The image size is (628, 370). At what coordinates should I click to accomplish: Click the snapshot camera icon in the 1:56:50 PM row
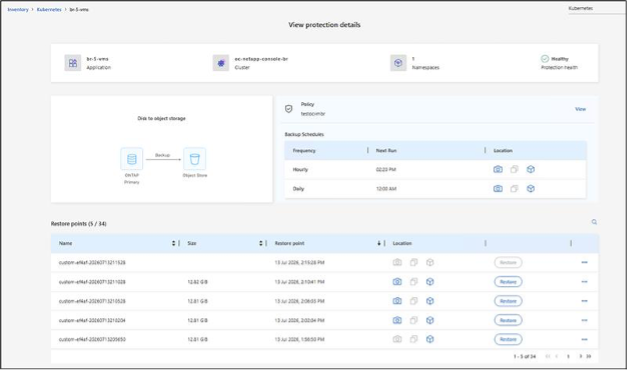point(397,339)
